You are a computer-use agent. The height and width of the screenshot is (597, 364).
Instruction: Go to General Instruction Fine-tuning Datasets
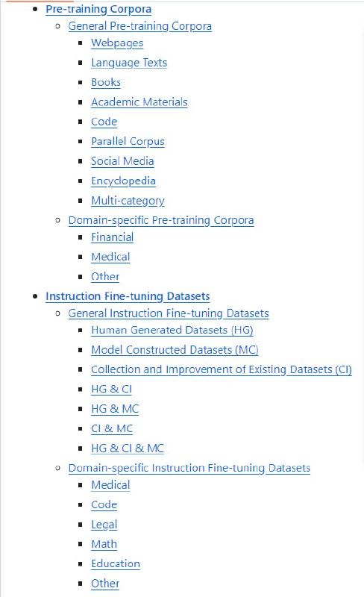pyautogui.click(x=169, y=313)
